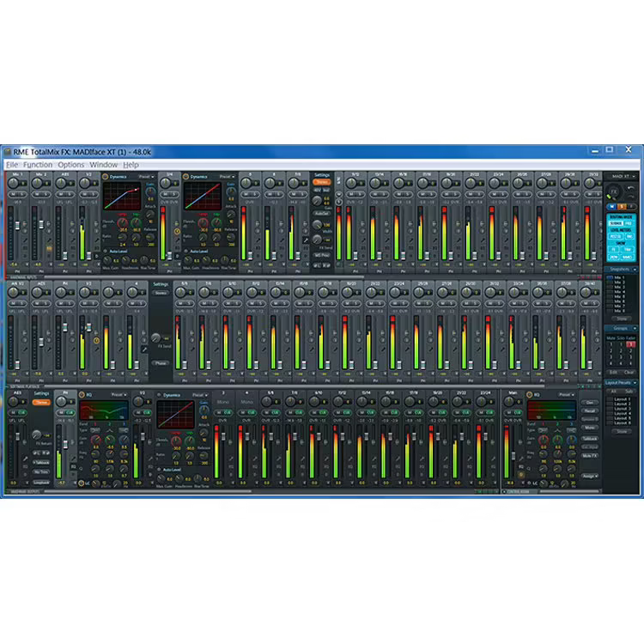
Task: Solo the Mic 2 input channel
Action: pos(44,194)
